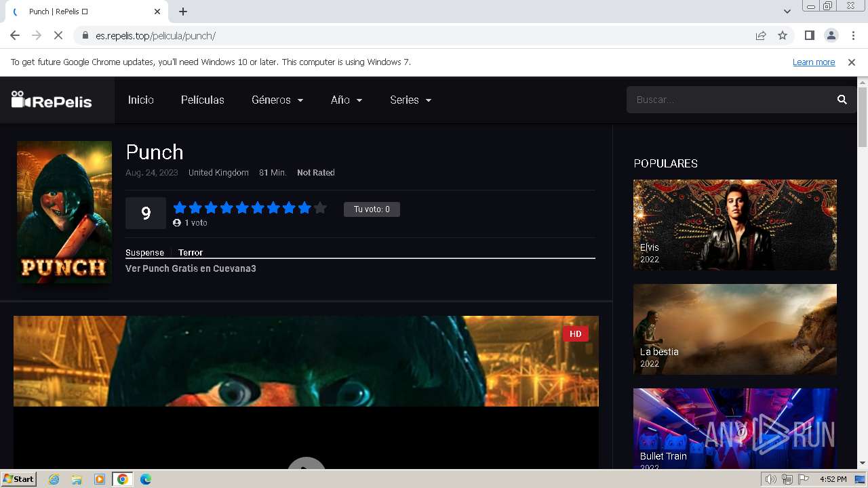Rate the movie one star

point(180,208)
